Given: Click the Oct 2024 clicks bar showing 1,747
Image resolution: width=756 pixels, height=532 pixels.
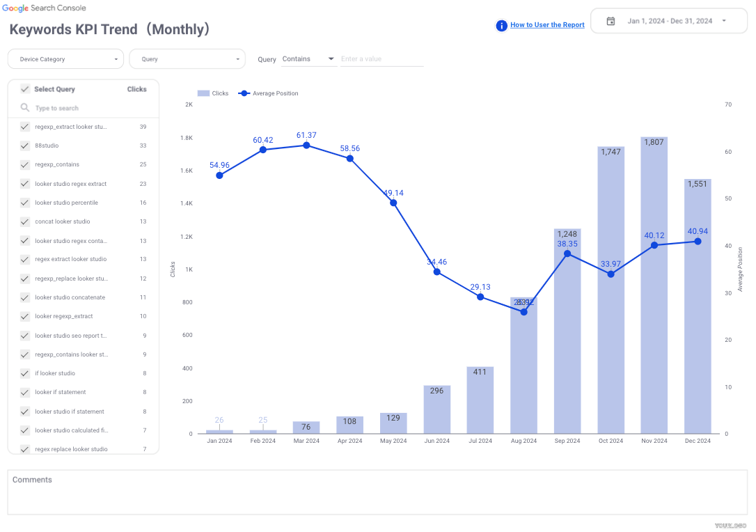Looking at the screenshot, I should point(611,292).
